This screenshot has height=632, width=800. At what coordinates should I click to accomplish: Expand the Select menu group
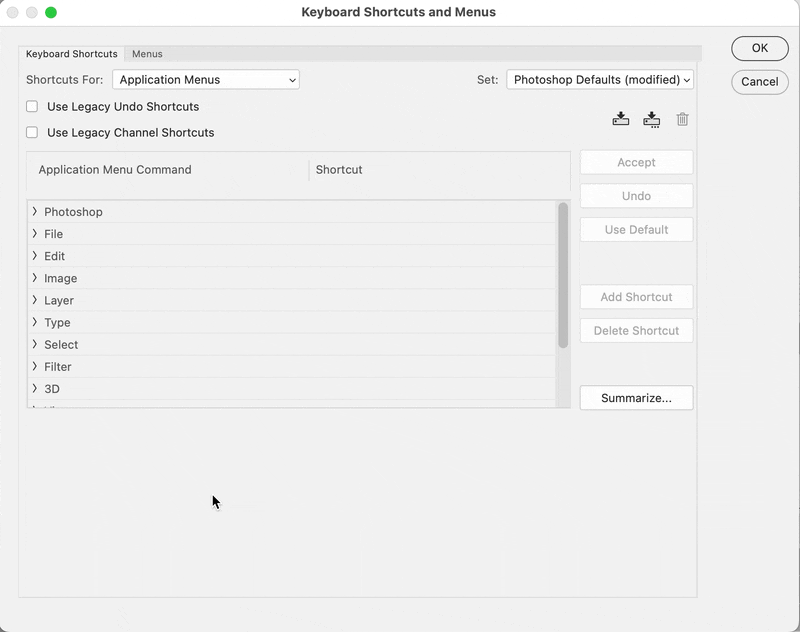(x=35, y=344)
